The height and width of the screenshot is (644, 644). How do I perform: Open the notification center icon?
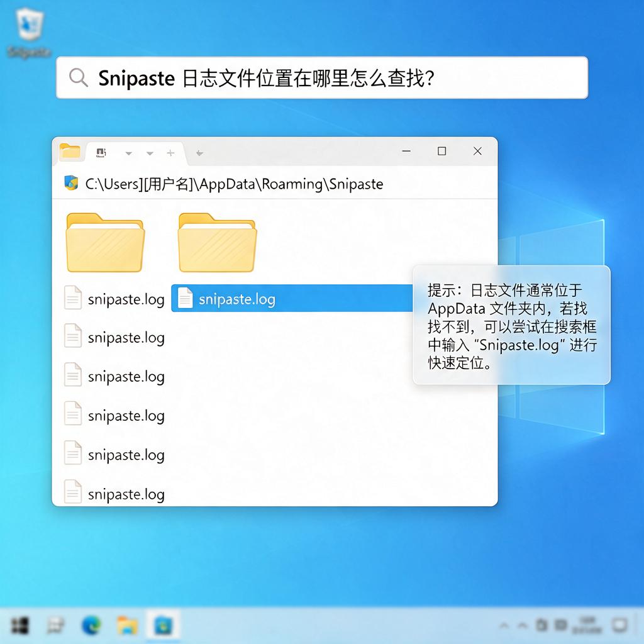(619, 626)
